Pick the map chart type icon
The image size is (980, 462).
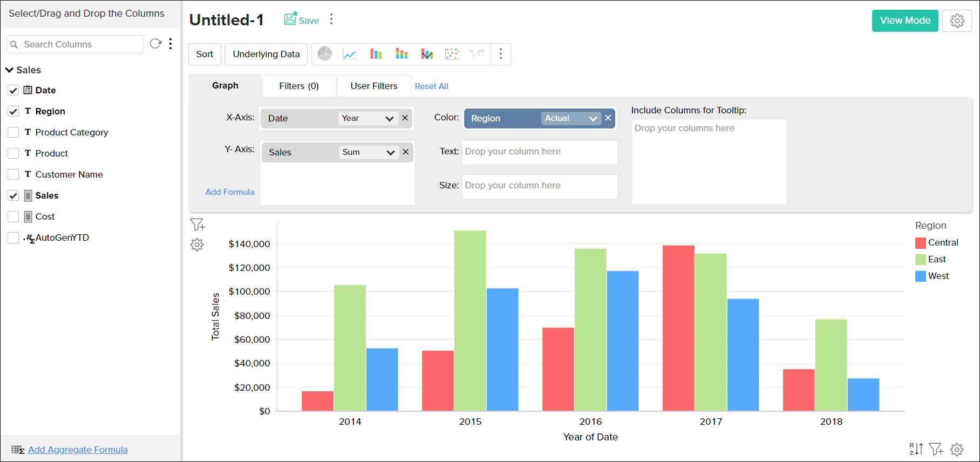click(x=477, y=54)
